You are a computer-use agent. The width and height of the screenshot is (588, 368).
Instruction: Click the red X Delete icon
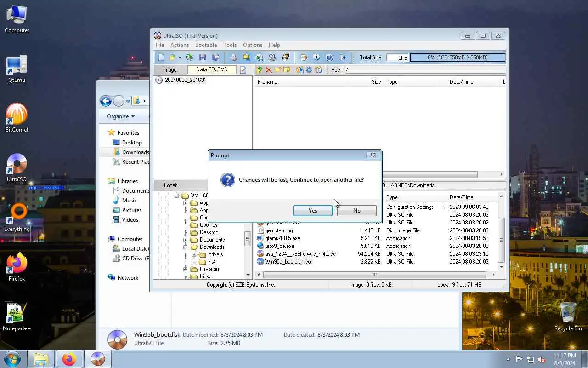[x=269, y=70]
